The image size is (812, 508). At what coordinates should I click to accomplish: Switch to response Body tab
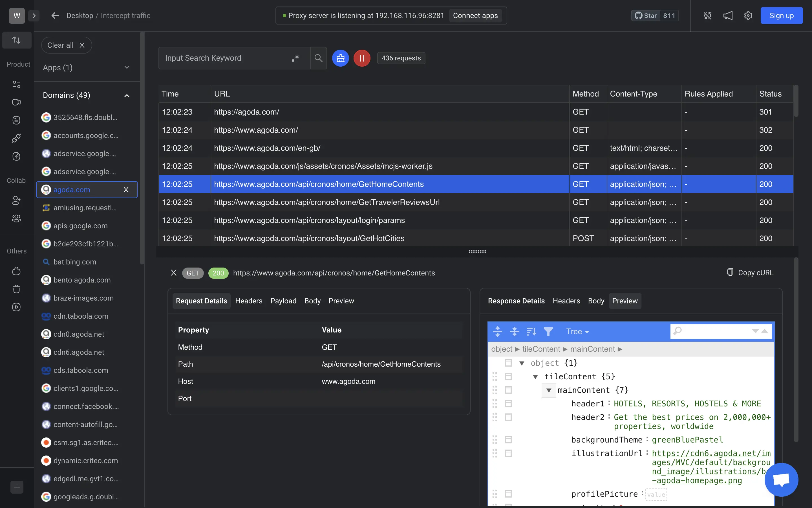(x=596, y=301)
